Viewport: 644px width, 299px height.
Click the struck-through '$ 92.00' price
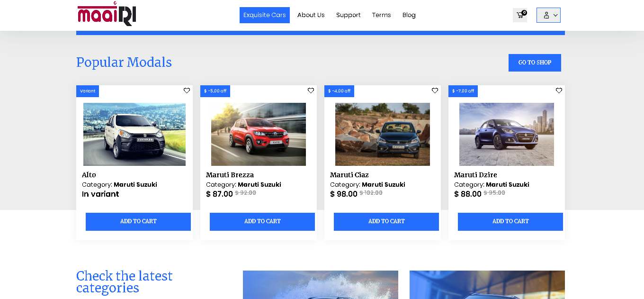tap(246, 193)
